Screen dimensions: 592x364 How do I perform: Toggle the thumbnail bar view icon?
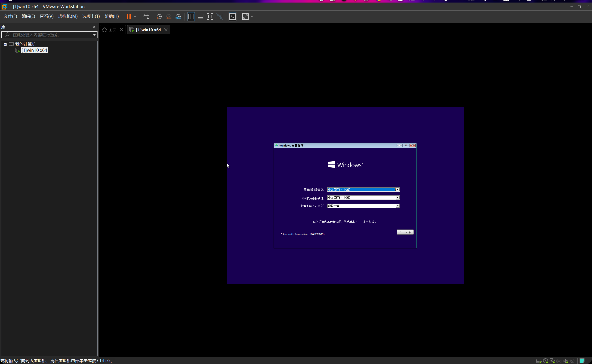tap(200, 16)
